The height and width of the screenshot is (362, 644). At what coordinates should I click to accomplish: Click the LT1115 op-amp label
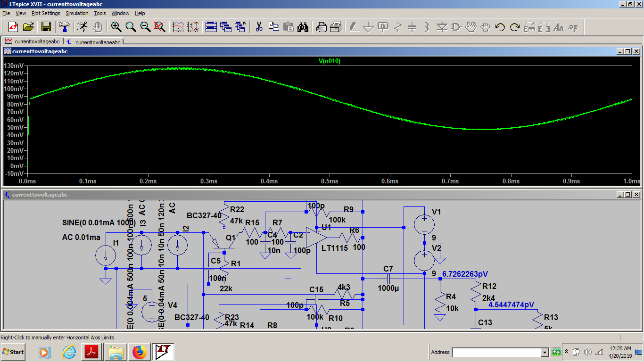[x=335, y=248]
